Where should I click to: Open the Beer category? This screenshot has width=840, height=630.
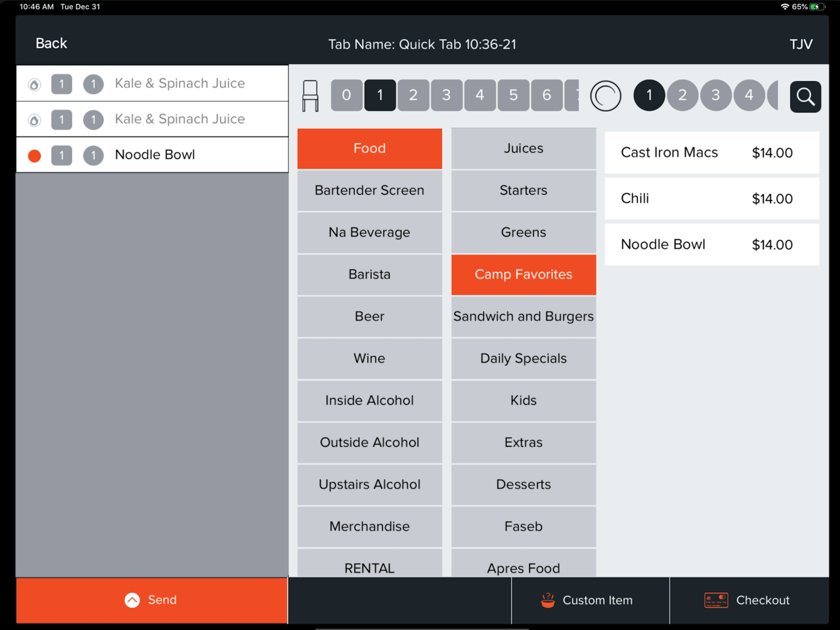pyautogui.click(x=370, y=317)
